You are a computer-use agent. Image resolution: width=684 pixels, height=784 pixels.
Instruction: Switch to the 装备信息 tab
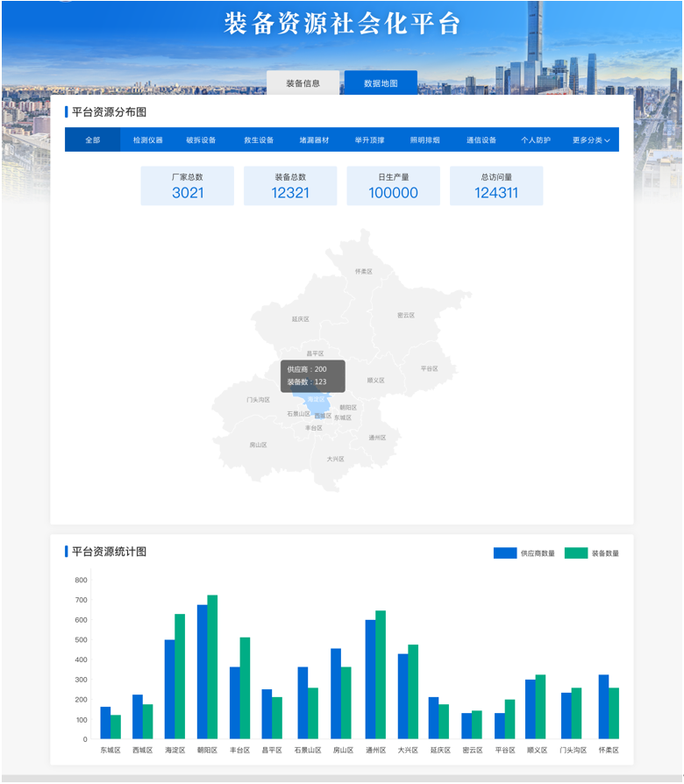point(303,83)
